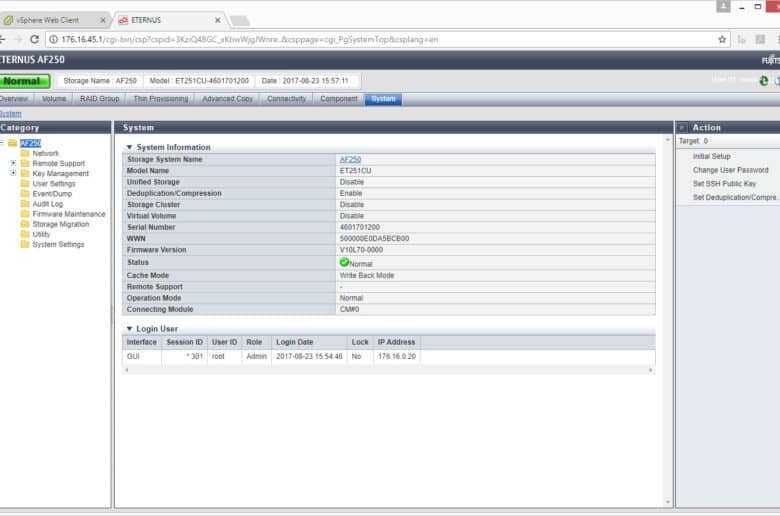Screen dimensions: 780x516
Task: Click the IP address 176.16.0.20 cell
Action: (x=396, y=356)
